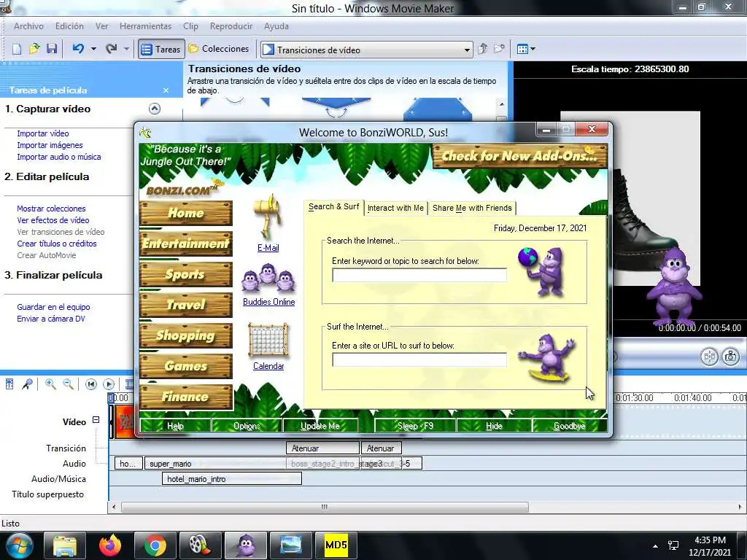Open the Clip menu
The width and height of the screenshot is (747, 560).
(x=190, y=26)
